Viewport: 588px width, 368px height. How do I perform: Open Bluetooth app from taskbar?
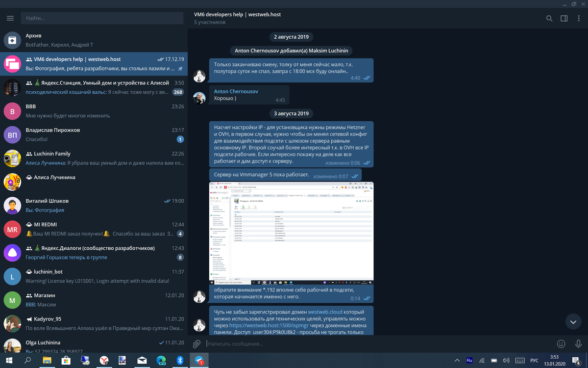180,361
